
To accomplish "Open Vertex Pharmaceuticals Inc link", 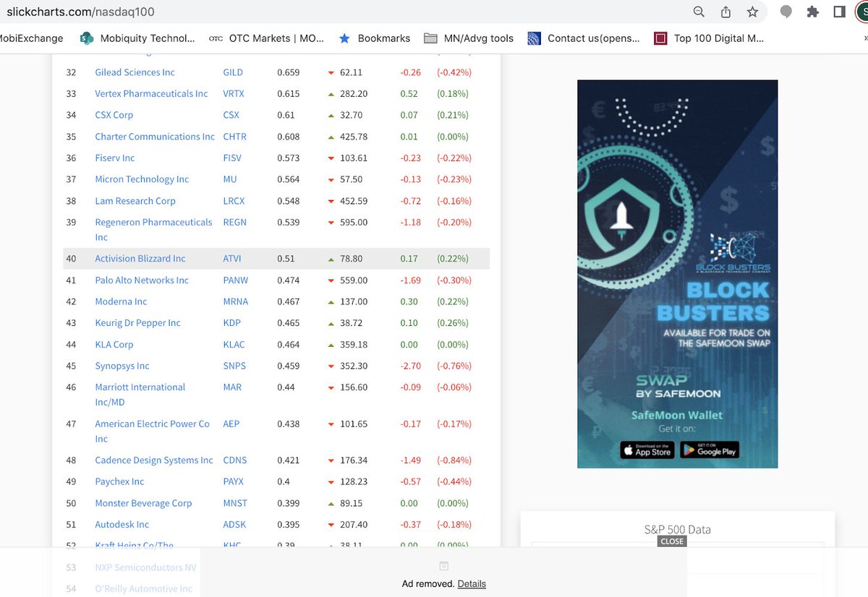I will [151, 94].
